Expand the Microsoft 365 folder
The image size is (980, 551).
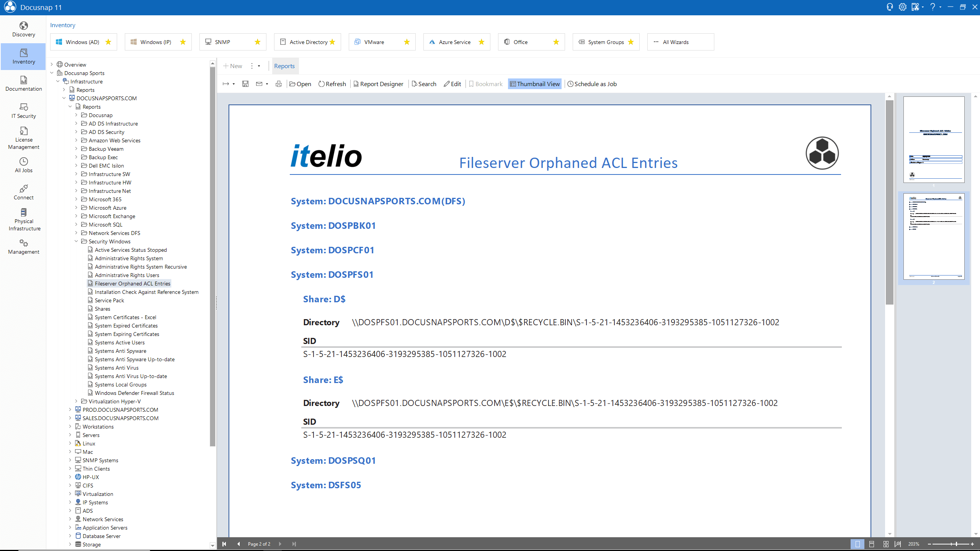click(x=76, y=199)
